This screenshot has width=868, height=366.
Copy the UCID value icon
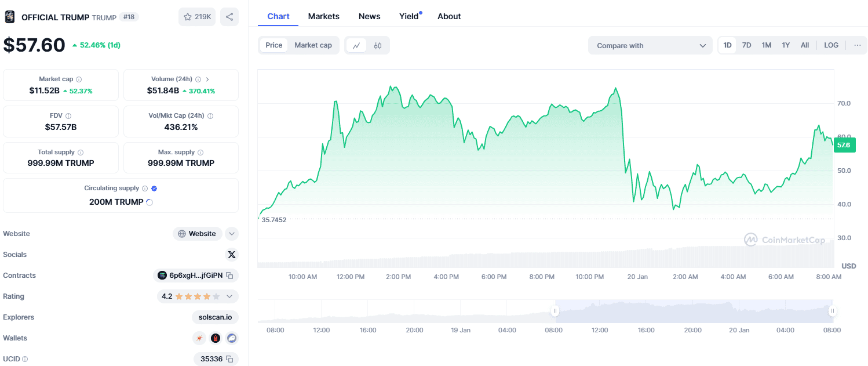pos(231,358)
